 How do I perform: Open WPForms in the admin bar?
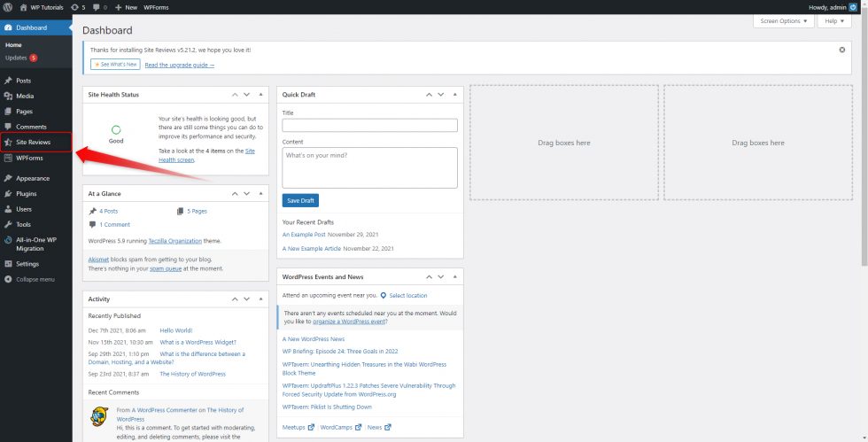(156, 7)
